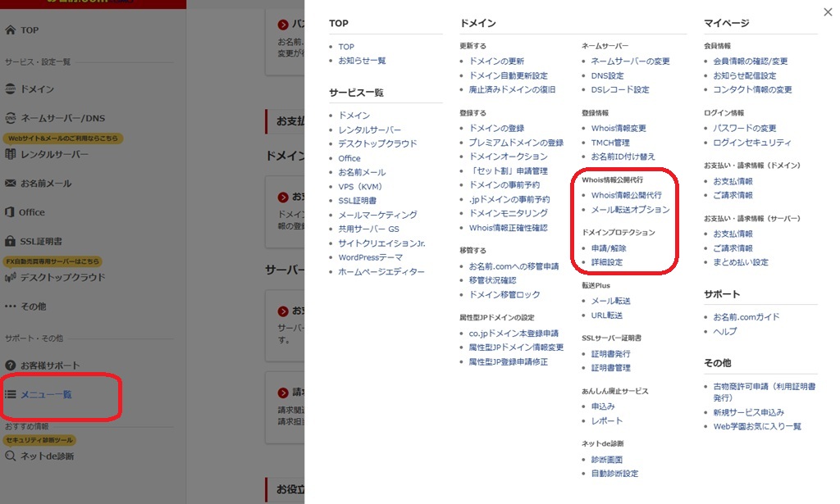Open 詳細設定 under ドメインプロテクション
The image size is (840, 504).
pos(607,261)
